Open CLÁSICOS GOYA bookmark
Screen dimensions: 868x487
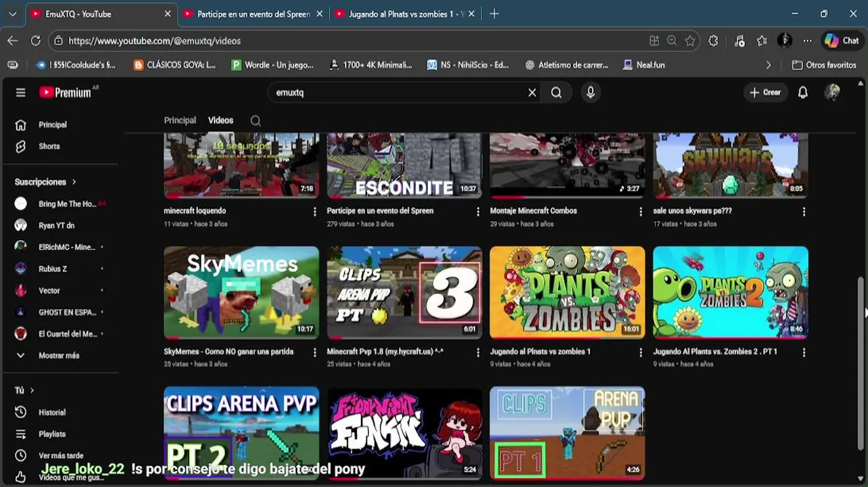[175, 65]
